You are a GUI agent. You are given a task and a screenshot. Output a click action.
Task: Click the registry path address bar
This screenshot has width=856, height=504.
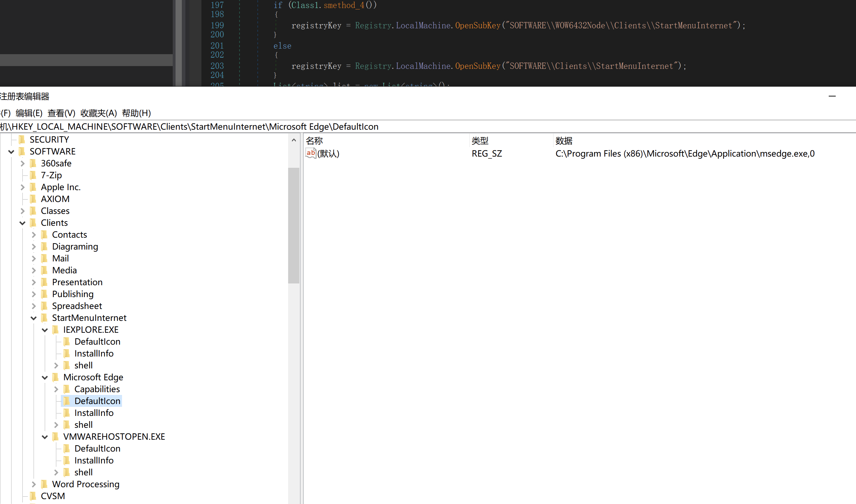[428, 127]
